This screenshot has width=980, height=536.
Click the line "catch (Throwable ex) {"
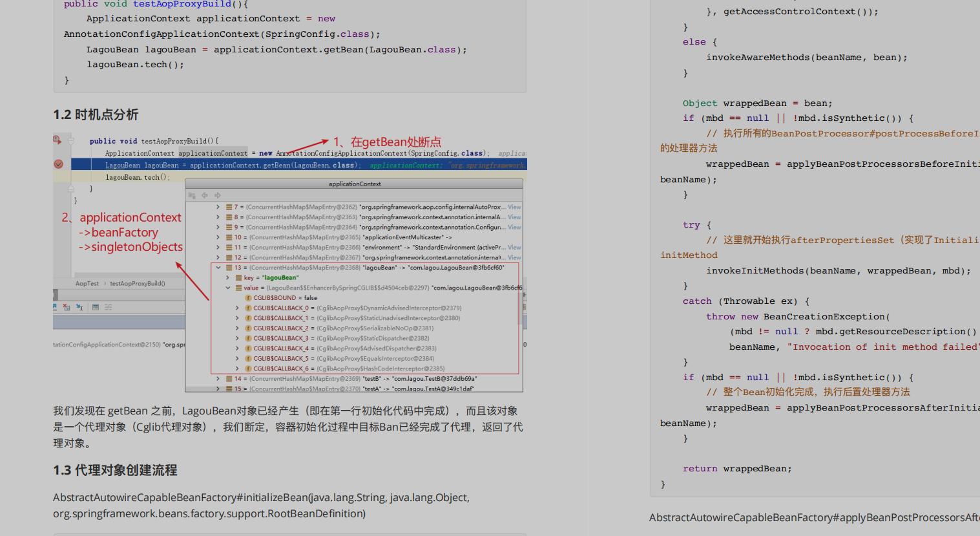coord(746,301)
